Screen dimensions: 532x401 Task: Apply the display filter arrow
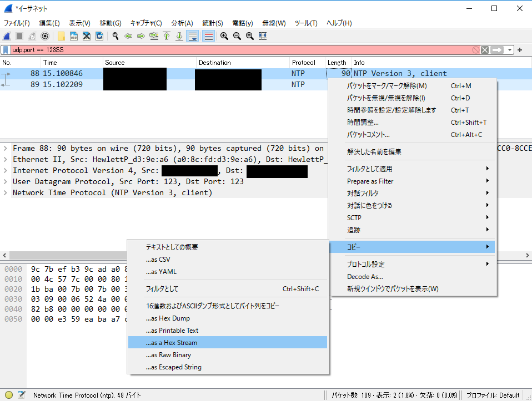pyautogui.click(x=497, y=50)
